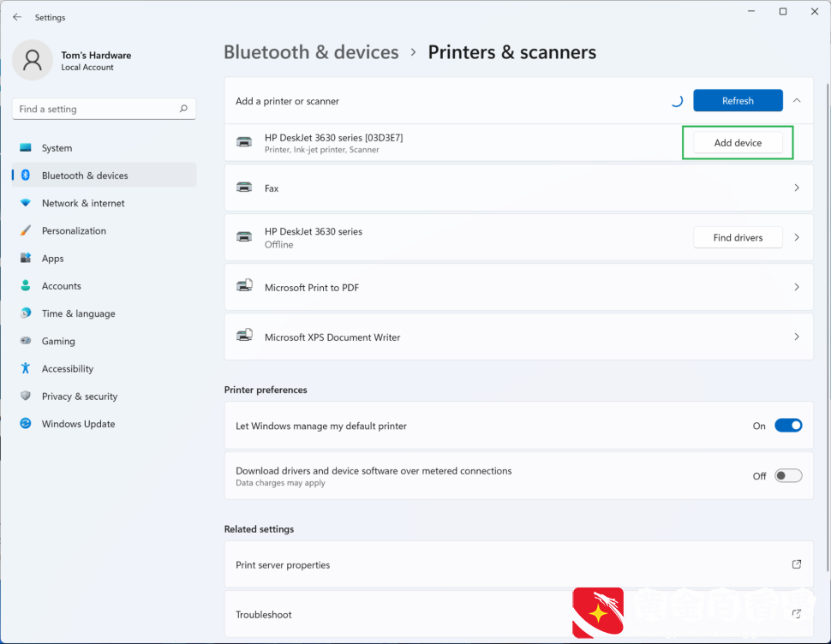
Task: Go to Network & internet
Action: click(x=104, y=203)
